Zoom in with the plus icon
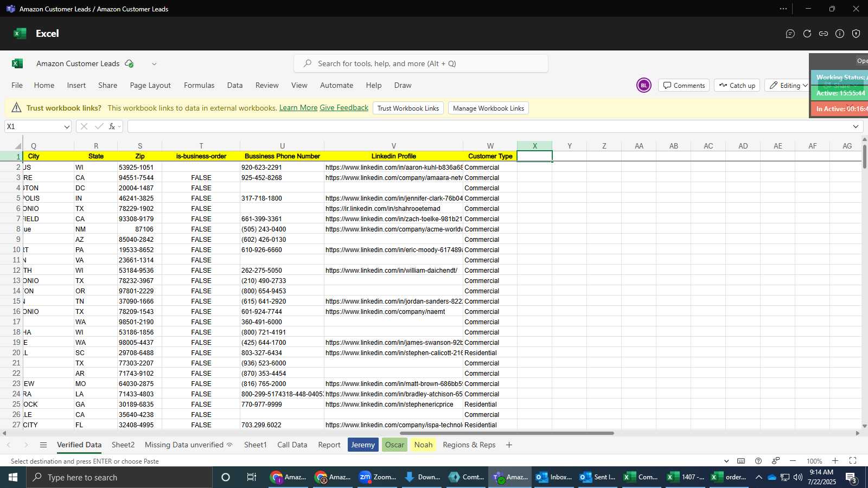 pyautogui.click(x=835, y=461)
